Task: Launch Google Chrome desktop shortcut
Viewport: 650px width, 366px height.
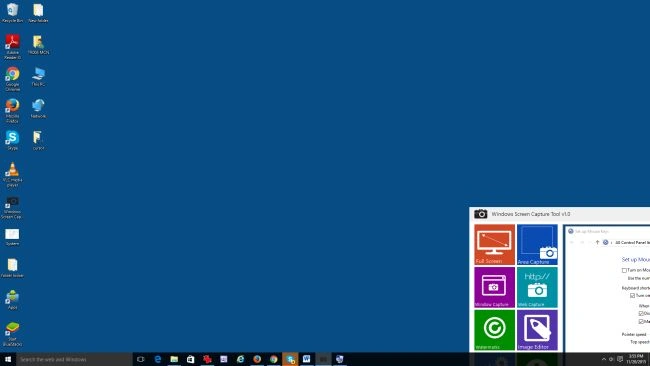Action: (x=12, y=79)
